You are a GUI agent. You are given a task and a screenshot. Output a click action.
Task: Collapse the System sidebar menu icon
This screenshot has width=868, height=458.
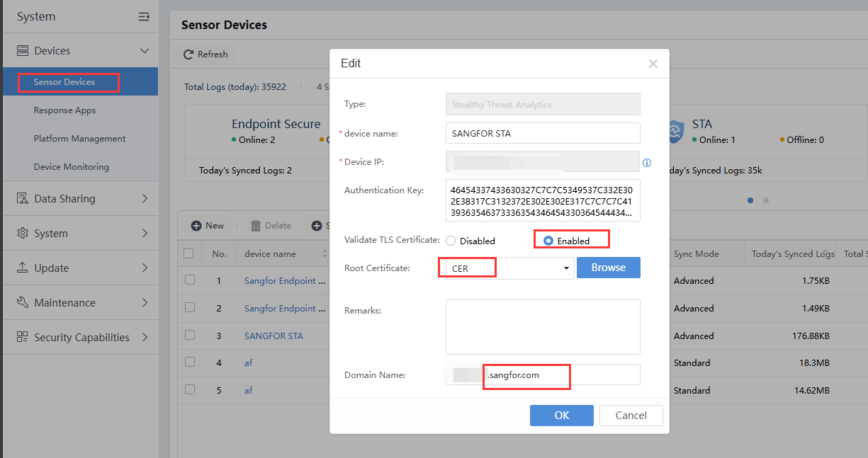(144, 17)
